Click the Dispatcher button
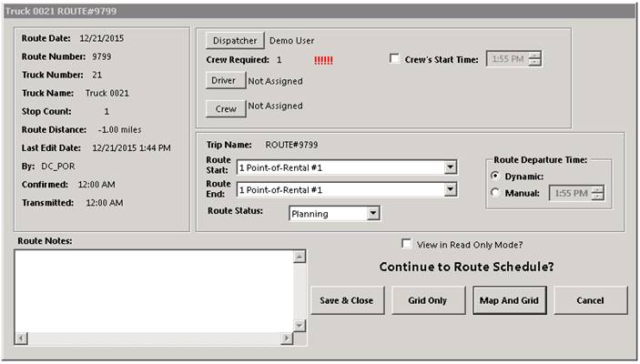Viewport: 640px width, 364px height. pos(233,41)
